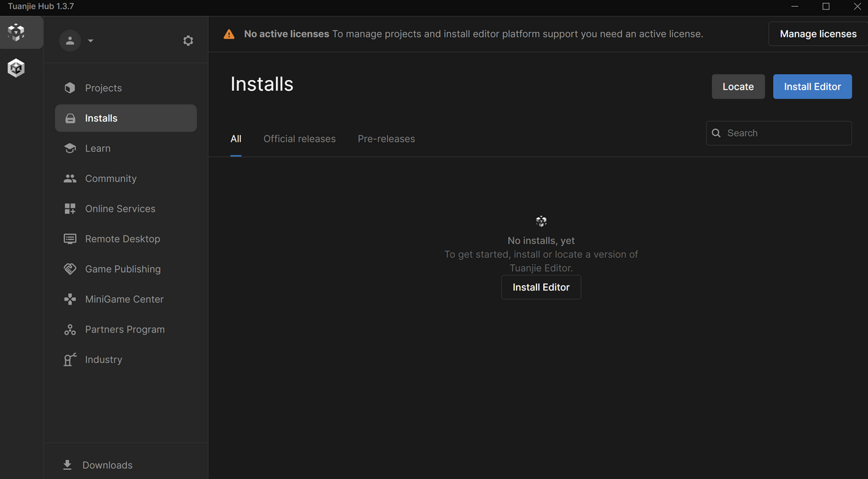Expand the account profile dropdown
Image resolution: width=868 pixels, height=479 pixels.
[77, 41]
